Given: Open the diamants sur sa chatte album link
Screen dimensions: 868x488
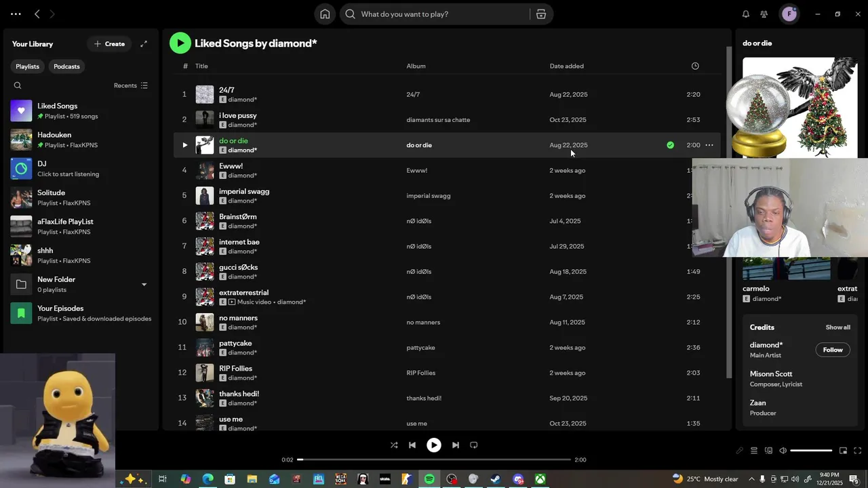Looking at the screenshot, I should pyautogui.click(x=438, y=120).
